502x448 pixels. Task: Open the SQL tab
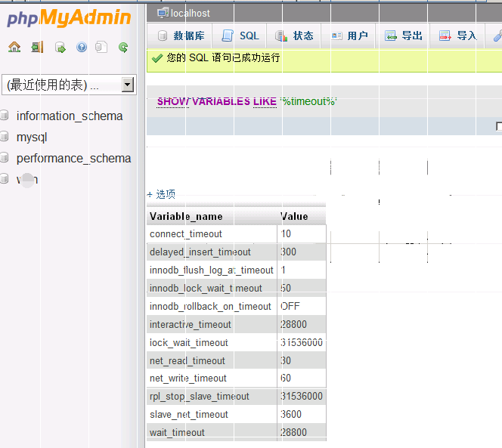coord(240,36)
